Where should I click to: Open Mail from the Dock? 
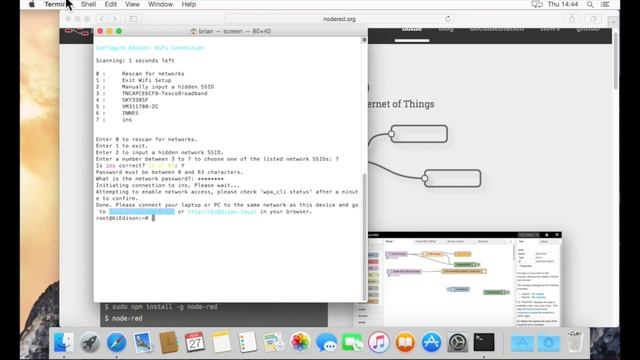click(142, 342)
